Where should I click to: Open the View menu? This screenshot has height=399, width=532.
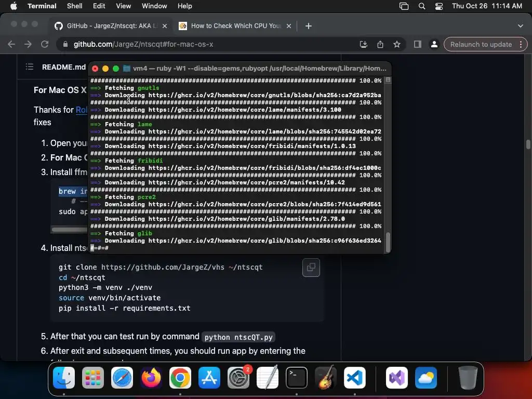[124, 6]
